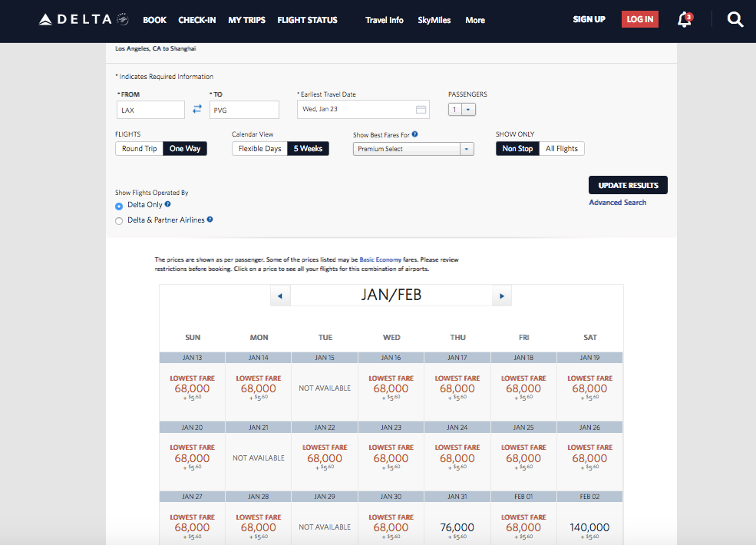The width and height of the screenshot is (756, 545).
Task: Open the Advanced Search link
Action: click(x=617, y=203)
